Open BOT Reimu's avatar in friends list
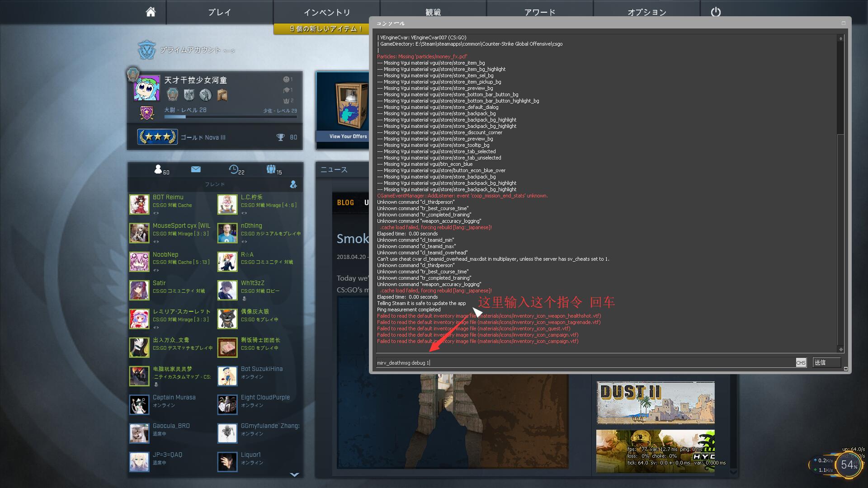 point(139,204)
